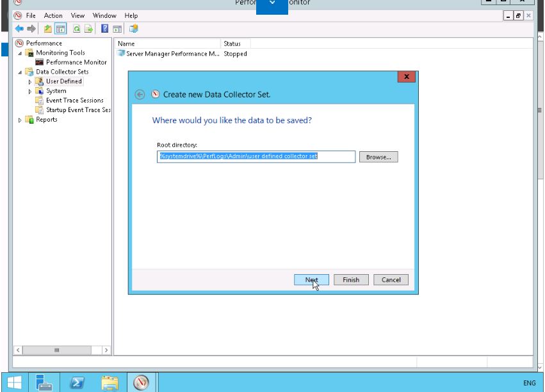545x392 pixels.
Task: Expand the User Defined tree node
Action: tap(30, 82)
